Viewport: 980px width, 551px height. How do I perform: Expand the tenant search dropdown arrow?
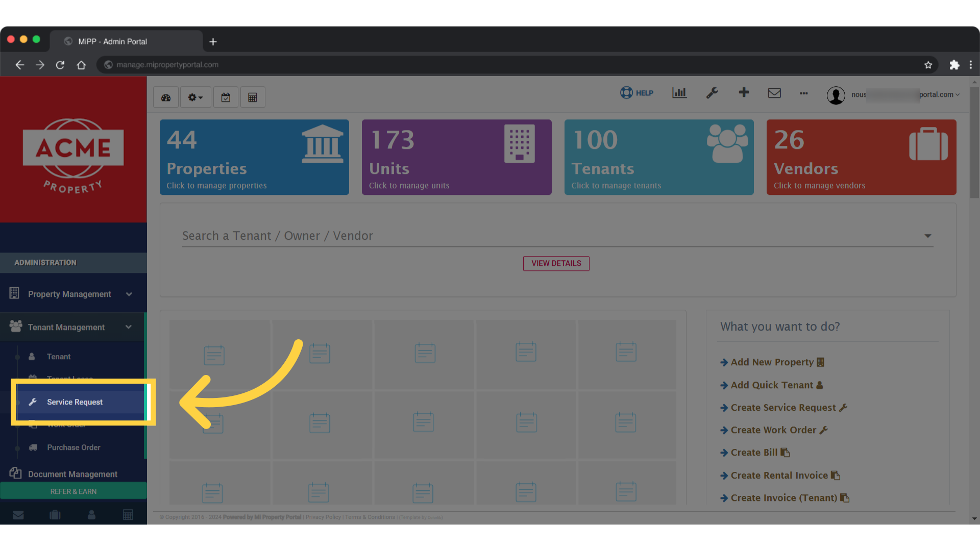[927, 236]
